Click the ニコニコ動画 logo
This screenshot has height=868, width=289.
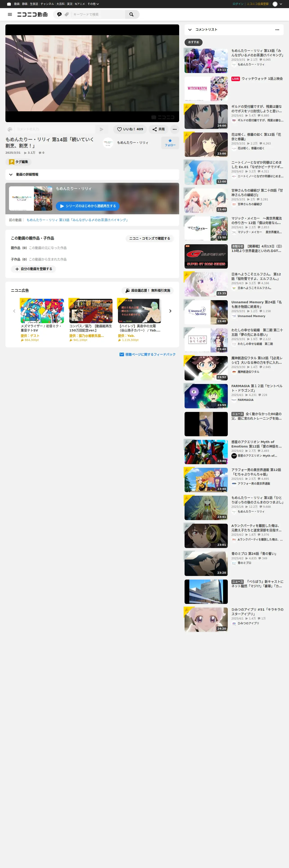[x=32, y=14]
